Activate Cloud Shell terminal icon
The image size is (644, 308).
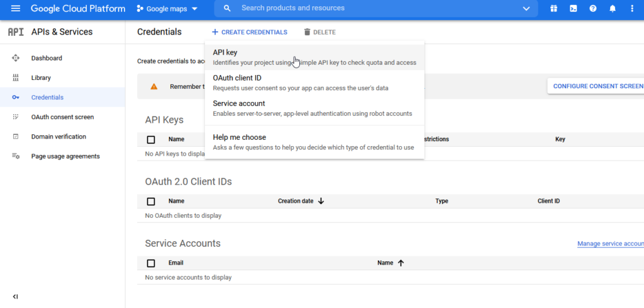(573, 9)
